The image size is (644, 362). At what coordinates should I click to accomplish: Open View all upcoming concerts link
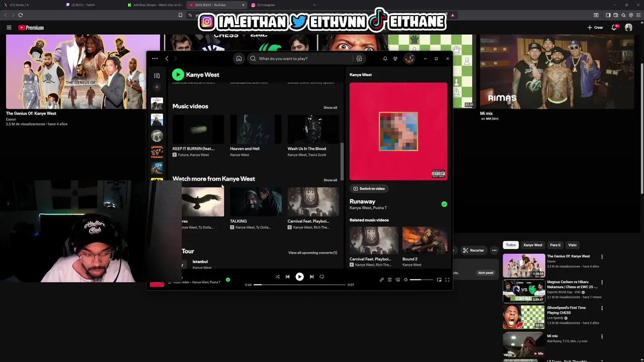click(x=312, y=253)
